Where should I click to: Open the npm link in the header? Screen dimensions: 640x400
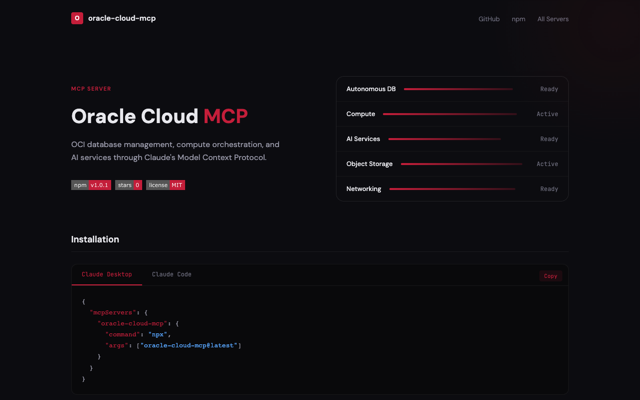(x=518, y=19)
